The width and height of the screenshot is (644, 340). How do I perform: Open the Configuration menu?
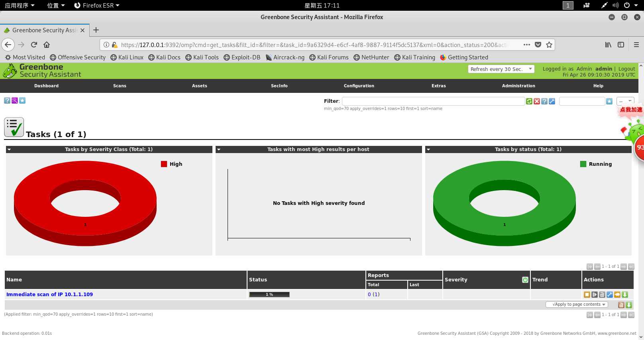click(359, 86)
